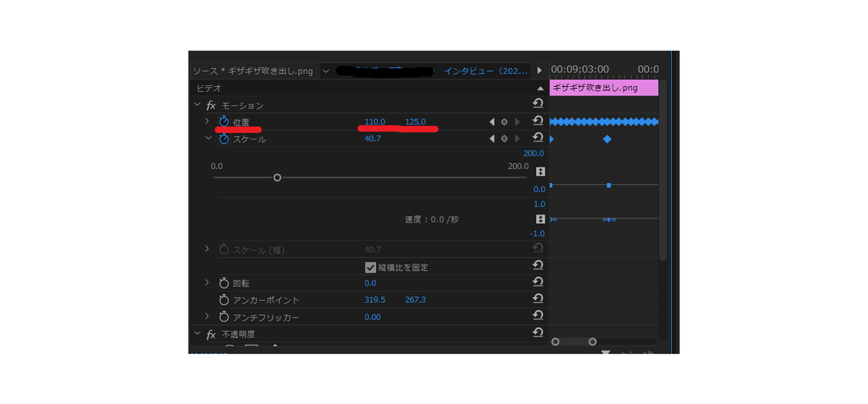
Task: Toggle the スケール stopwatch animation
Action: (x=224, y=139)
